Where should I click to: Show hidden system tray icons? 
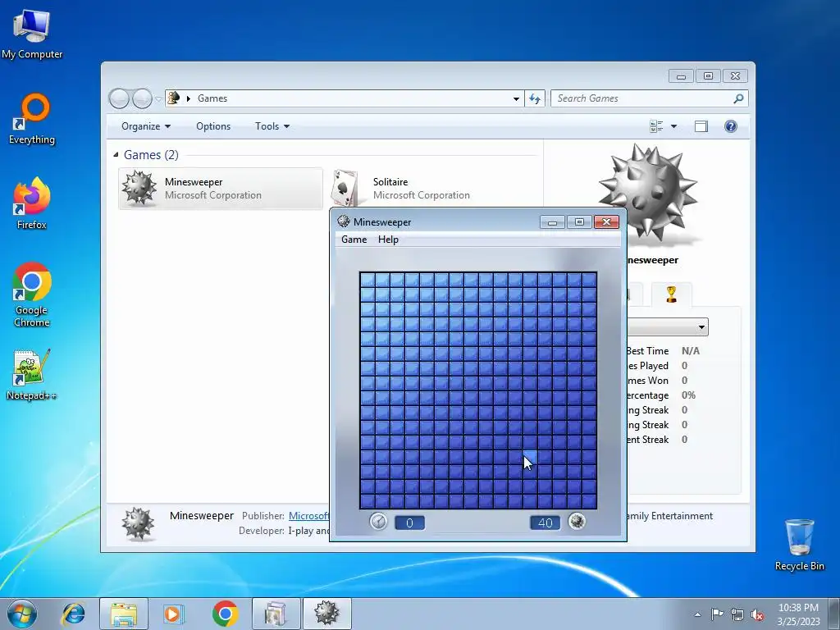point(697,614)
